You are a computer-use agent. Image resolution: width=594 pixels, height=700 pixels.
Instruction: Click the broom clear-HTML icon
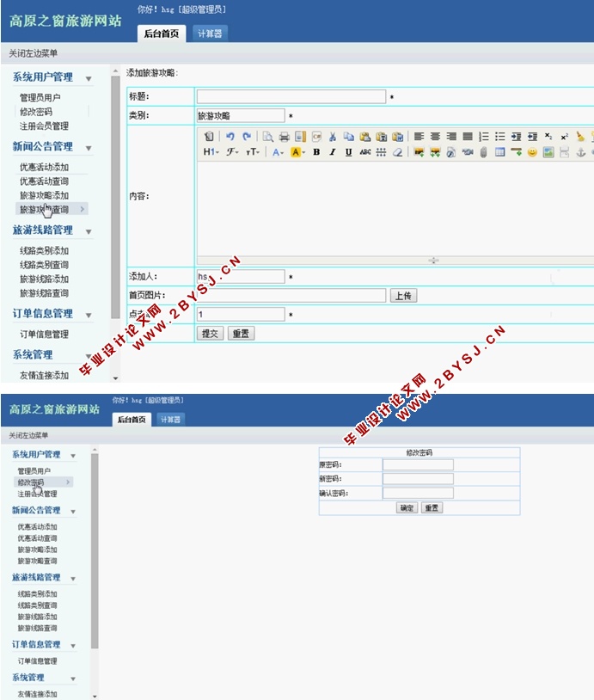coord(580,136)
